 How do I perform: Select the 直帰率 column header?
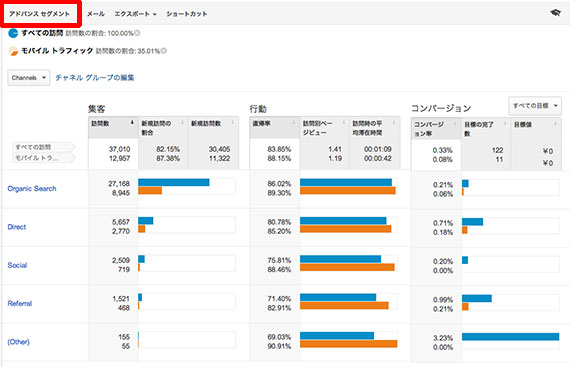(x=274, y=128)
